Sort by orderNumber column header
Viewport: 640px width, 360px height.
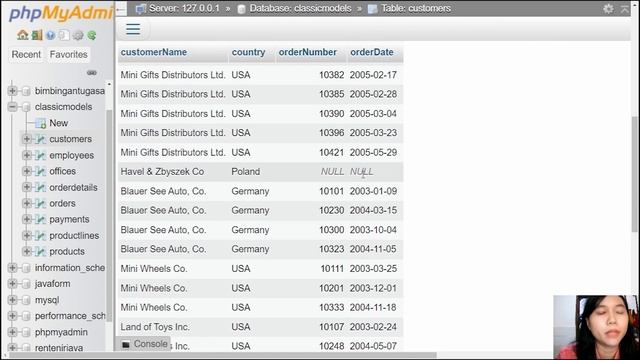[x=308, y=52]
